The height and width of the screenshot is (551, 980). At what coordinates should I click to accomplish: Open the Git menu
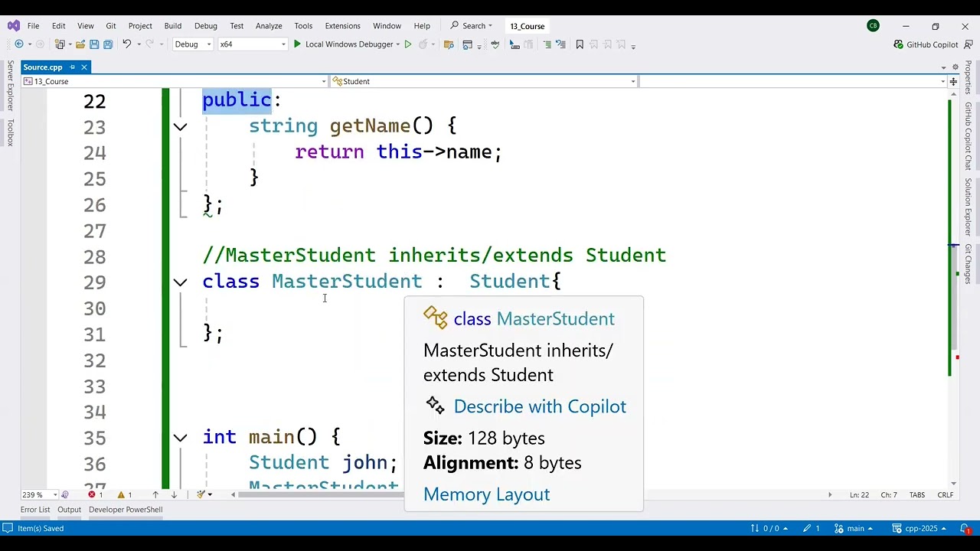[111, 26]
